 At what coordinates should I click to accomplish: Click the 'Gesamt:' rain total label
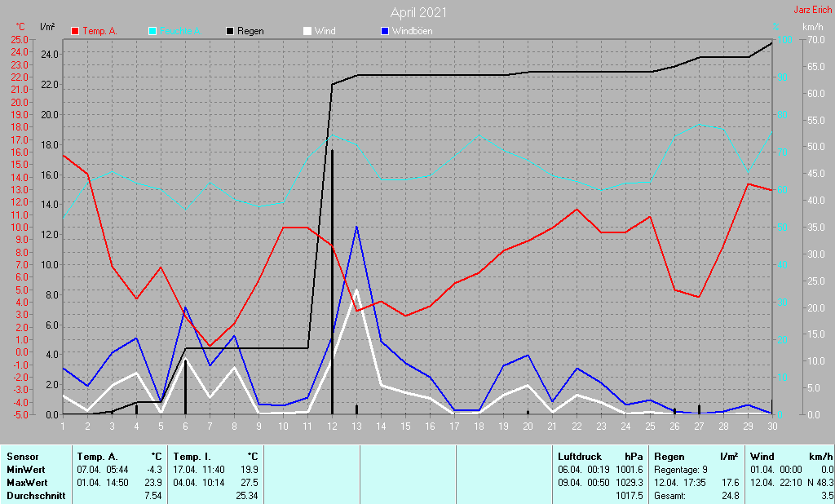[x=670, y=496]
